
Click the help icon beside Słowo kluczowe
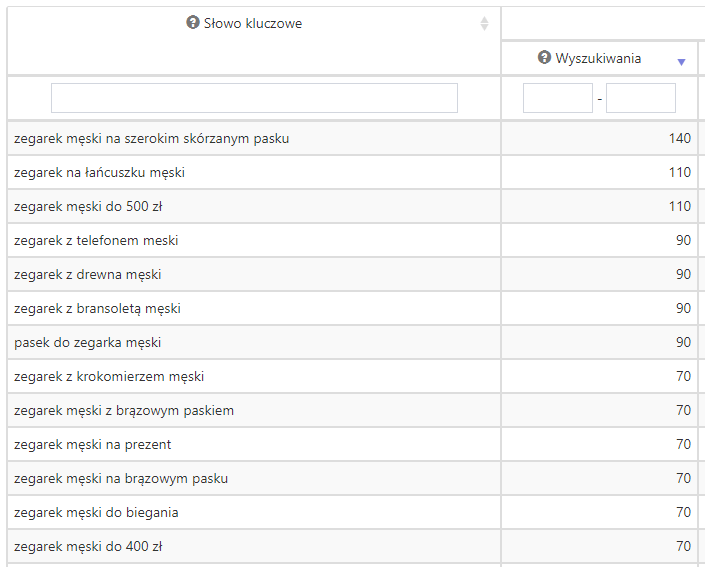point(193,23)
